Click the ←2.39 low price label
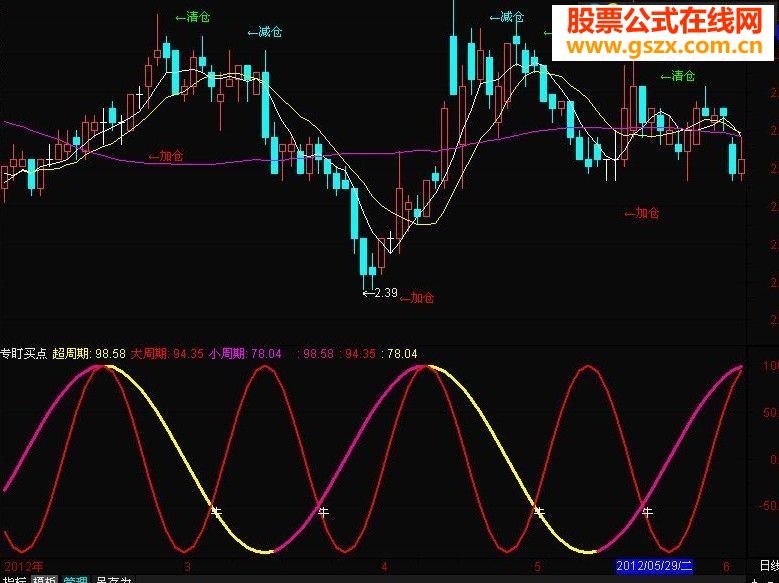Viewport: 779px width, 583px height. 380,293
